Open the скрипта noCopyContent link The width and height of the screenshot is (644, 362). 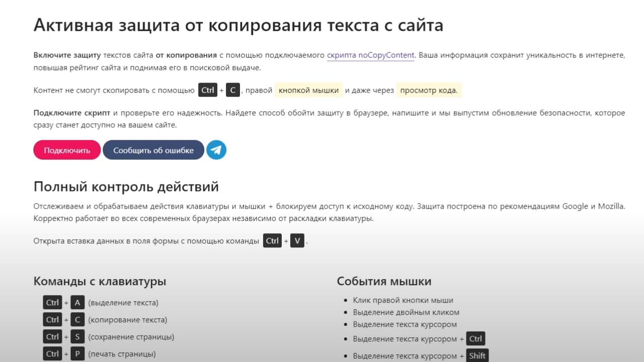click(371, 55)
